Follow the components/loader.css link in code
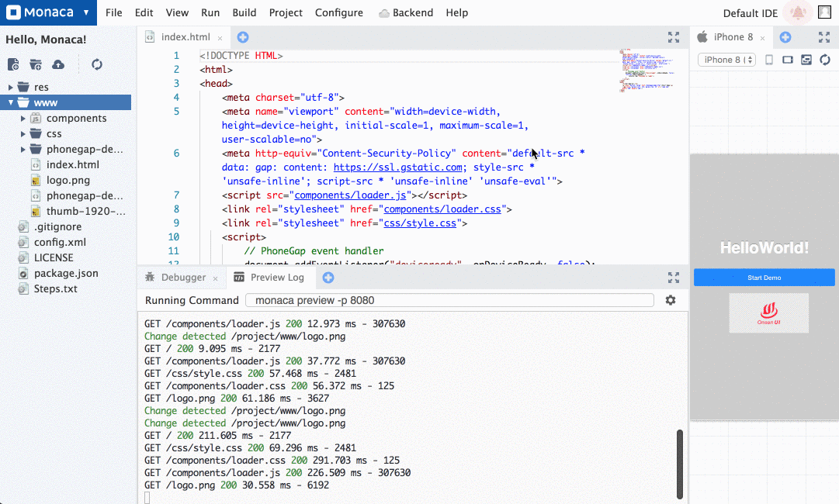 442,209
